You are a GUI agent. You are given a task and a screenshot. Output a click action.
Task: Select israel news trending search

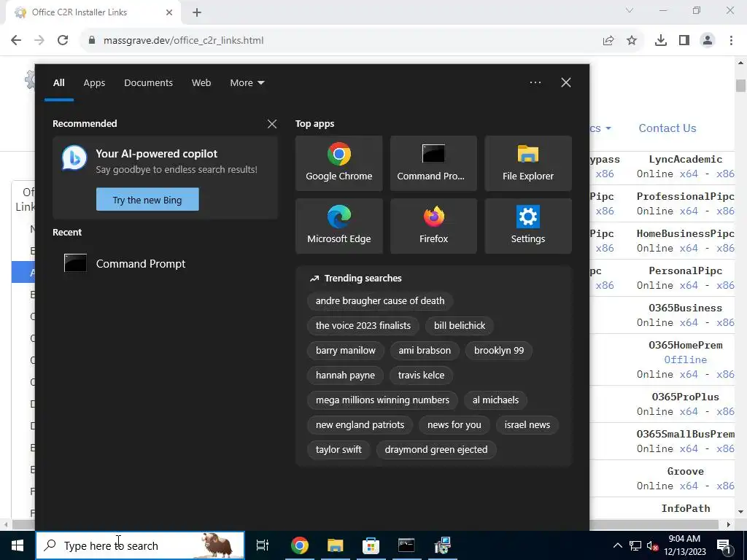pyautogui.click(x=527, y=425)
